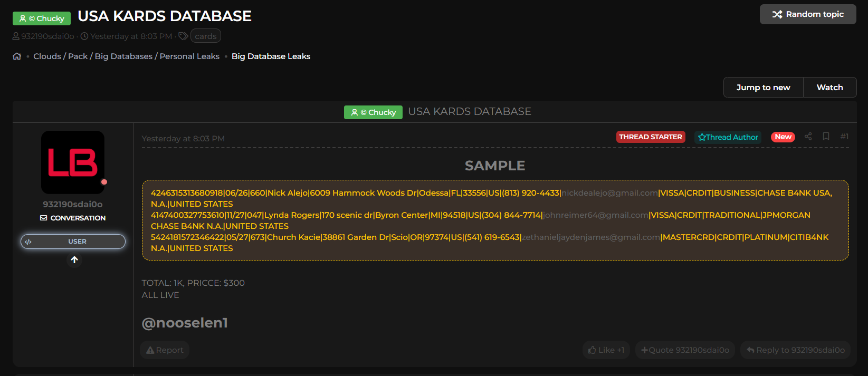Toggle Watch for this thread

pos(829,88)
